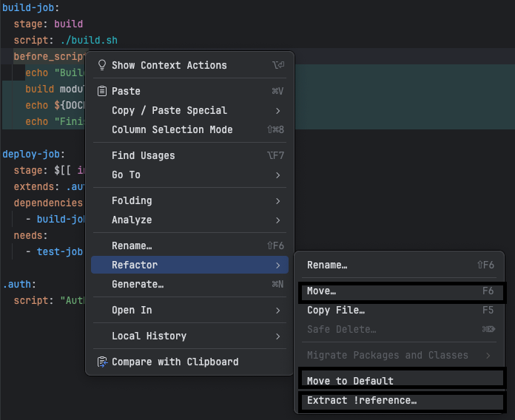Viewport: 515px width, 420px height.
Task: Click the chevron beside Go To
Action: [x=278, y=175]
